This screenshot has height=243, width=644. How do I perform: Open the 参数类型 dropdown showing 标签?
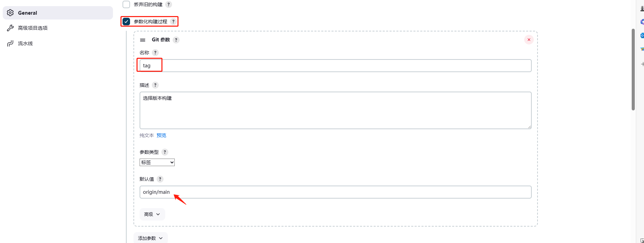[x=157, y=162]
